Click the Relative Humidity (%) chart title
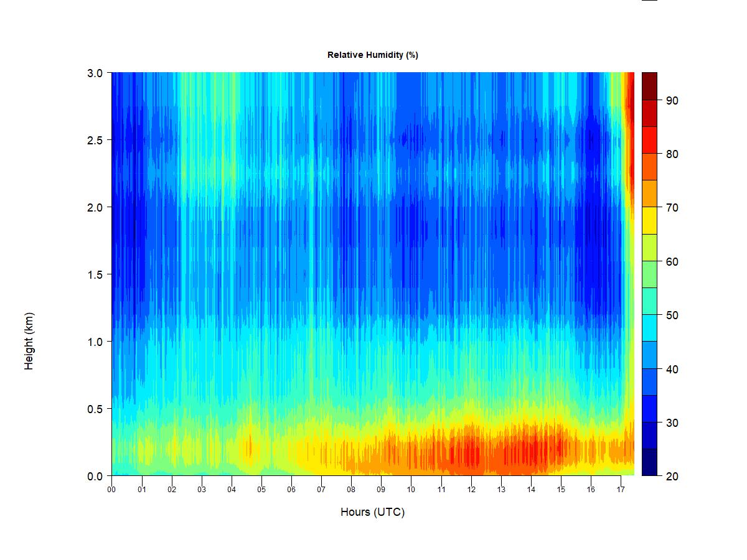This screenshot has width=747, height=560. click(372, 55)
